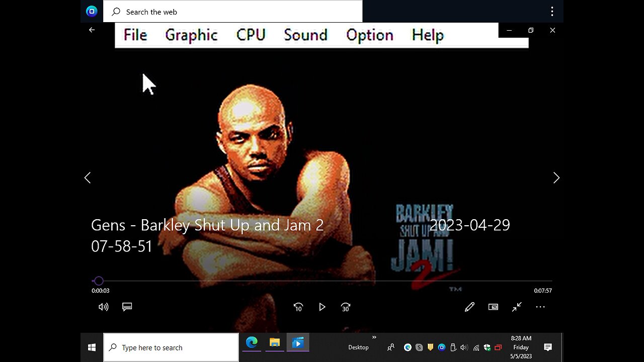Viewport: 644px width, 362px height.
Task: Open the CPU menu
Action: tap(251, 35)
